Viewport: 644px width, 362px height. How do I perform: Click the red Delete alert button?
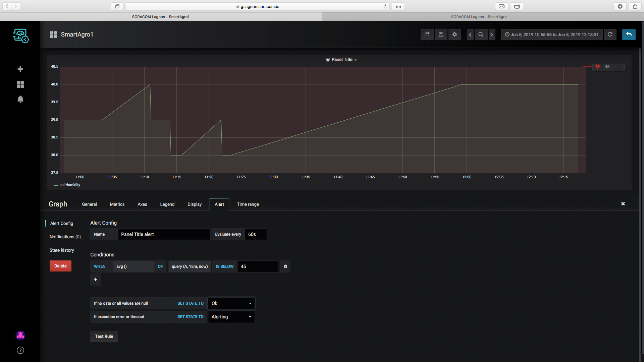(60, 266)
